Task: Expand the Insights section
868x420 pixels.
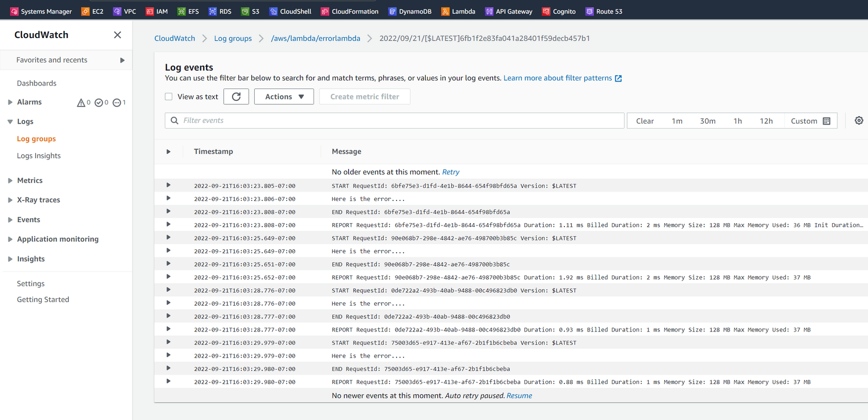Action: (10, 259)
